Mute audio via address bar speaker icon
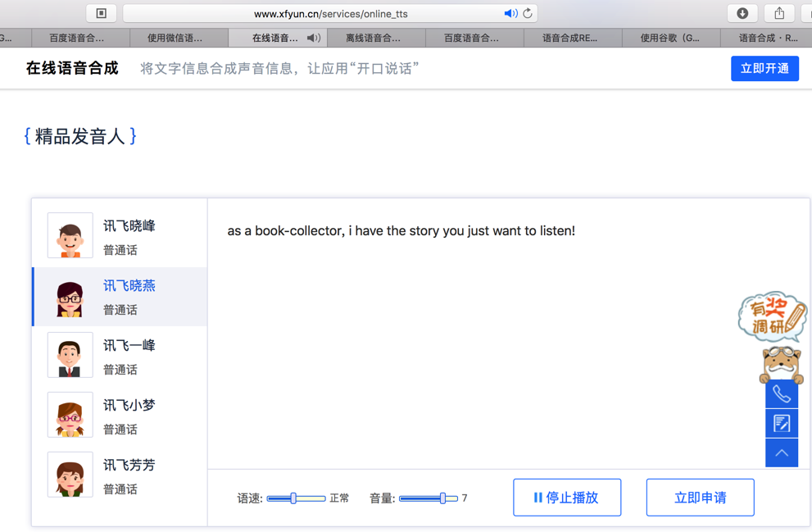 click(510, 13)
